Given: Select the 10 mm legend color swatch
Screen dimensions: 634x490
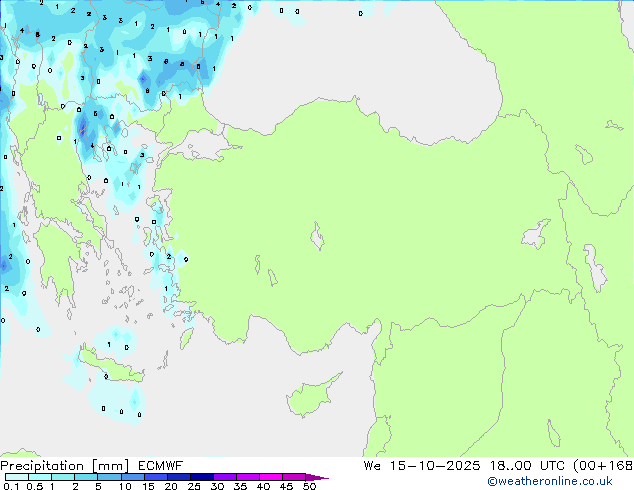Looking at the screenshot, I should point(132,477).
